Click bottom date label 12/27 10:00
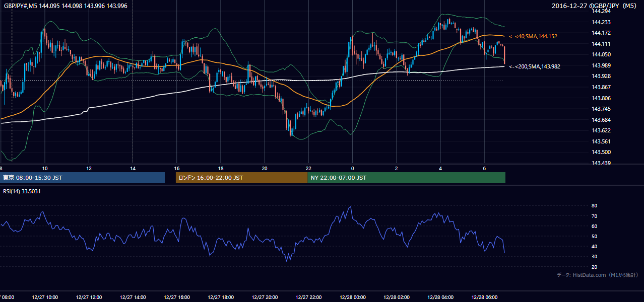Screen dimensions: 644x302 45,297
